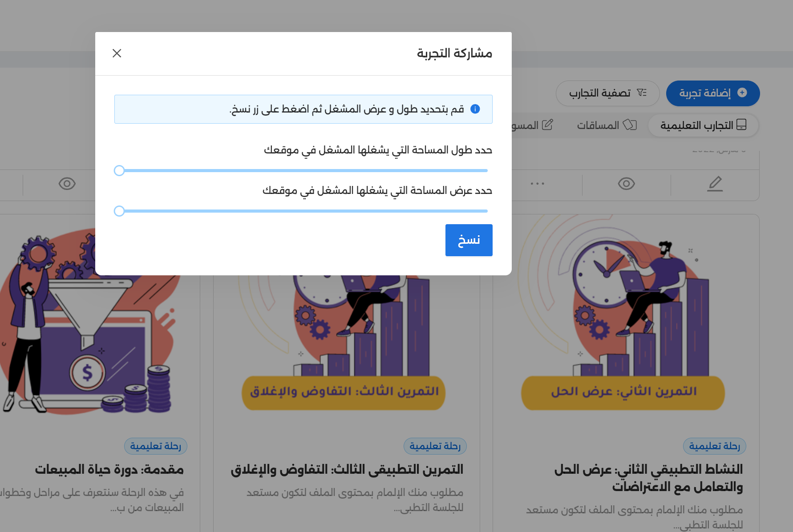The width and height of the screenshot is (793, 532).
Task: Click the plus icon on إضافة تجربة button
Action: tap(742, 93)
